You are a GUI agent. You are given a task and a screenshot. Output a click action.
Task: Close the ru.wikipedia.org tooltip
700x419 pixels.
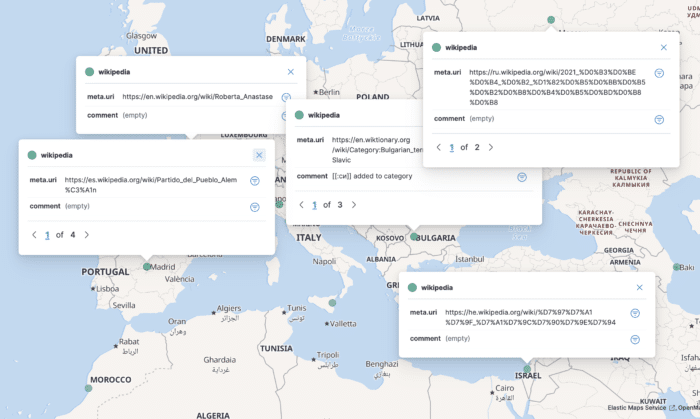tap(663, 47)
